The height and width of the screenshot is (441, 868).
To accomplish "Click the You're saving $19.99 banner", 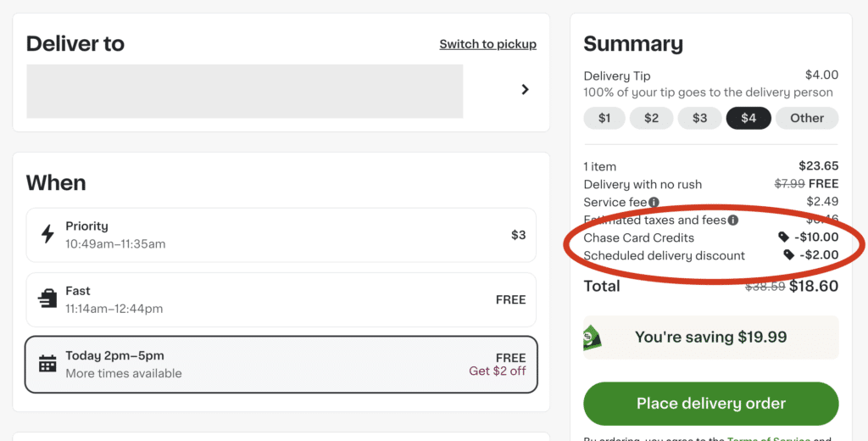I will 711,338.
